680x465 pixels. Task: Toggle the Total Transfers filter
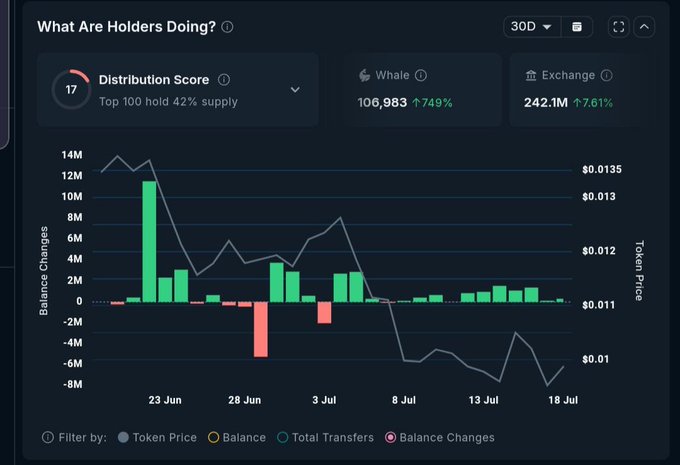click(325, 437)
